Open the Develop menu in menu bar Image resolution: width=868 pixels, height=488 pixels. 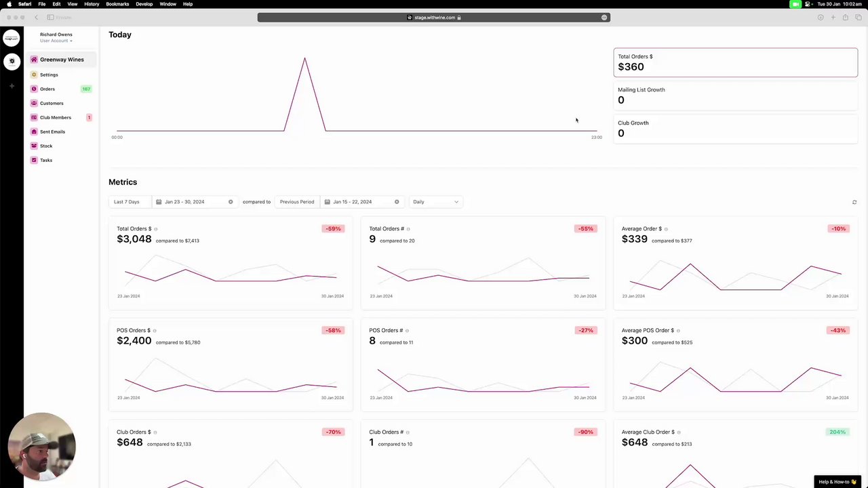point(144,4)
